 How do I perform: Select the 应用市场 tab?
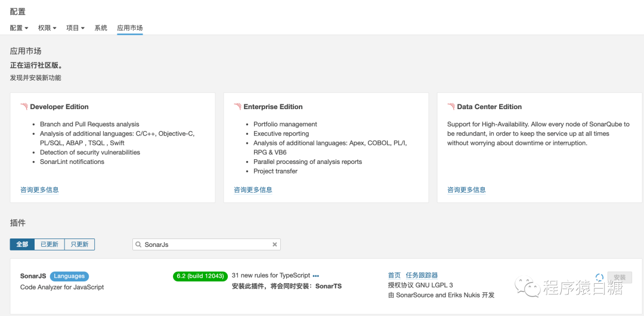(x=130, y=28)
